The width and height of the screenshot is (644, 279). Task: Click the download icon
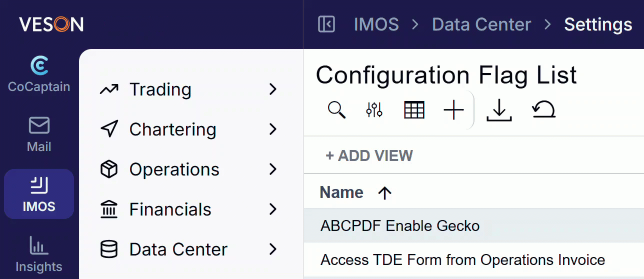tap(499, 110)
